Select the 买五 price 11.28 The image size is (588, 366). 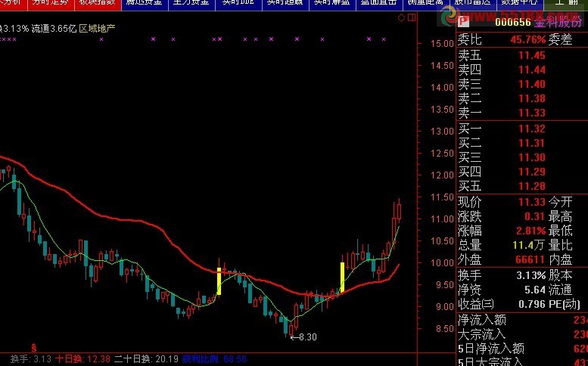pyautogui.click(x=532, y=186)
